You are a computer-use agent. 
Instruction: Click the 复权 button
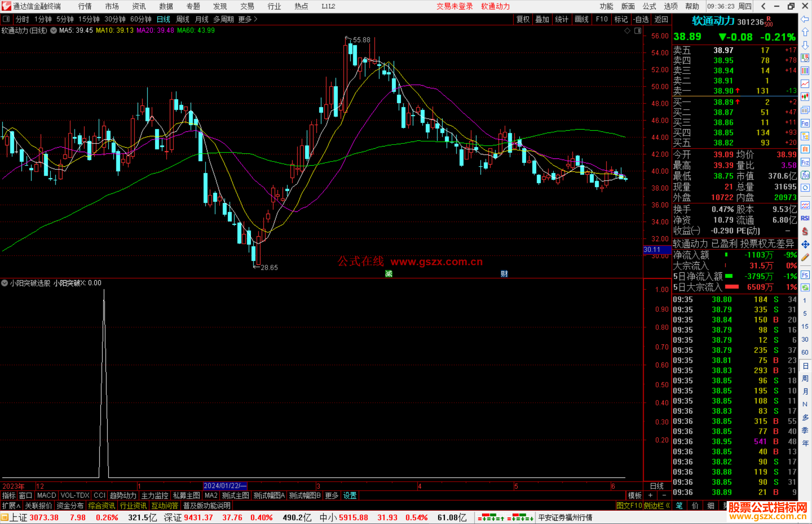coord(523,19)
